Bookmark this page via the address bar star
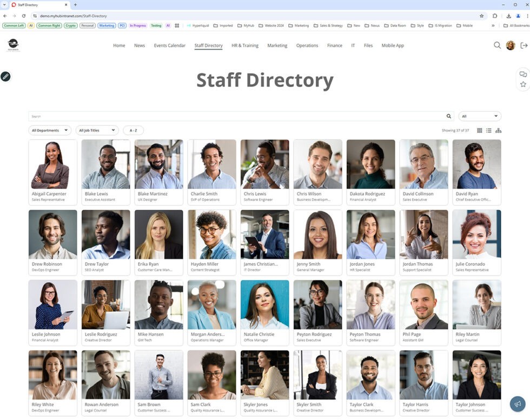The image size is (530, 420). (481, 16)
